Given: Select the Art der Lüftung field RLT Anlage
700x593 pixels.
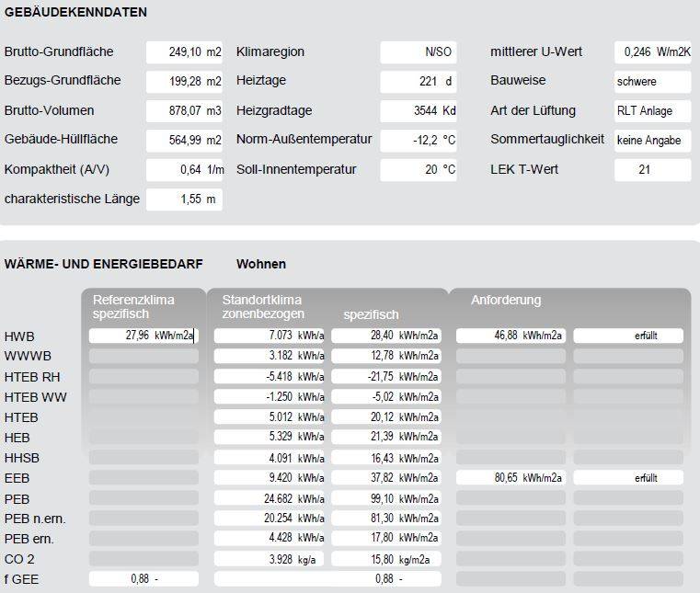Looking at the screenshot, I should 653,110.
